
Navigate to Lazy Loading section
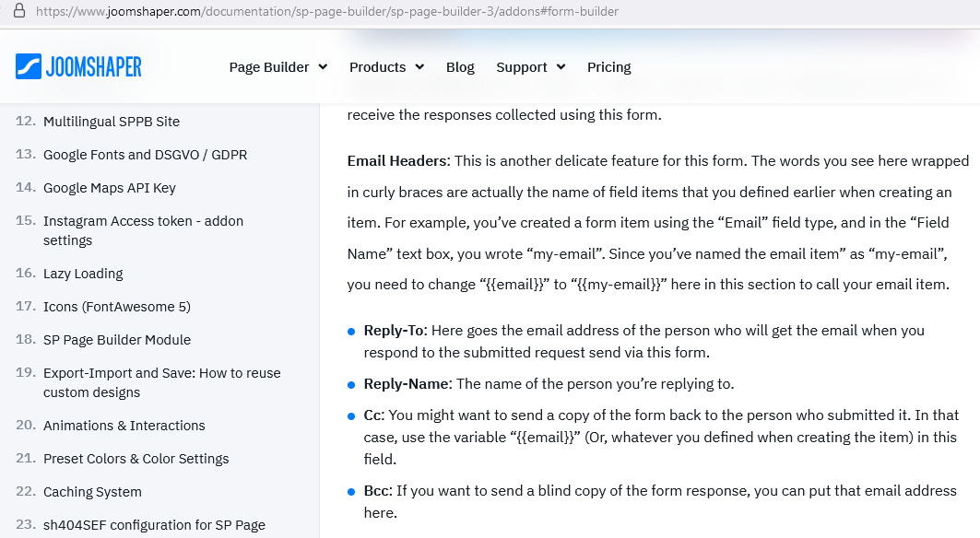[x=83, y=274]
